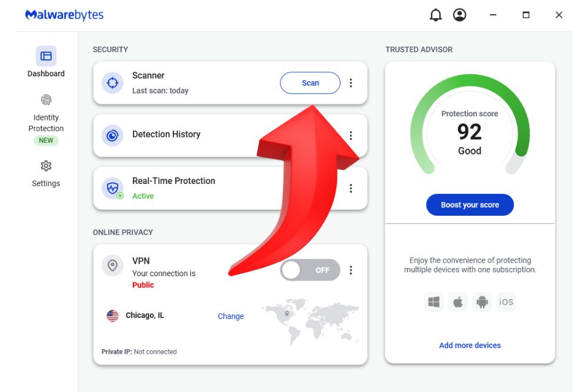Open the user account profile icon
The image size is (588, 392).
460,15
